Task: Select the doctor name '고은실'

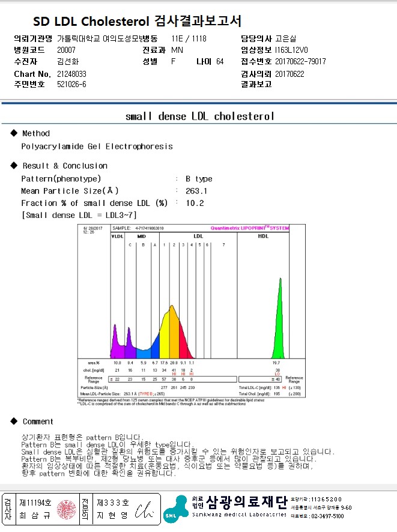Action: (x=286, y=38)
